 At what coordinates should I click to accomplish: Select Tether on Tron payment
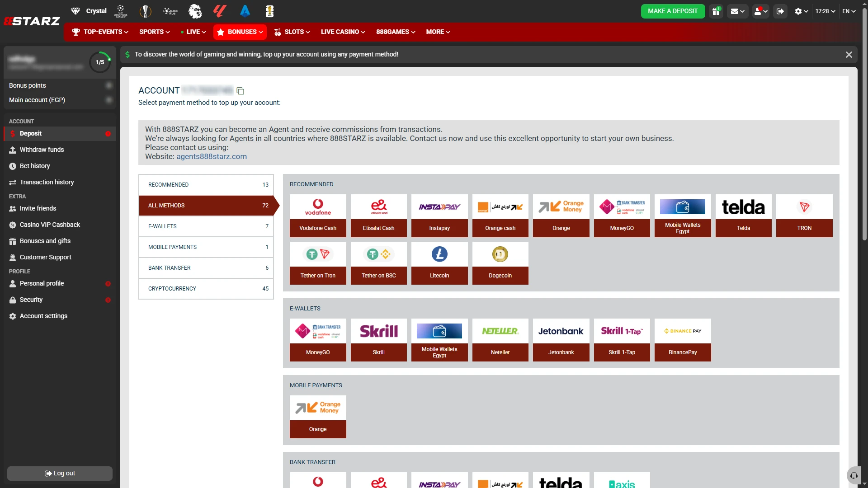click(318, 263)
